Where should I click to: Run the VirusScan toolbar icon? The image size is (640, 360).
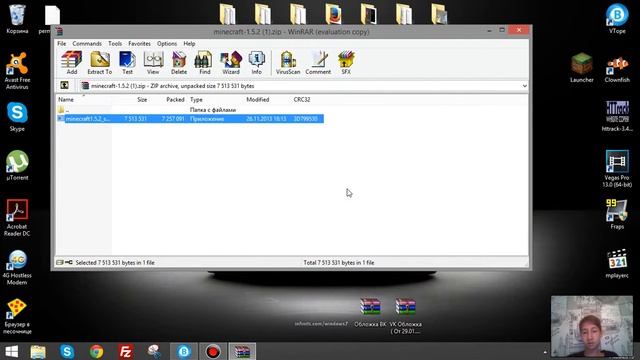(288, 63)
